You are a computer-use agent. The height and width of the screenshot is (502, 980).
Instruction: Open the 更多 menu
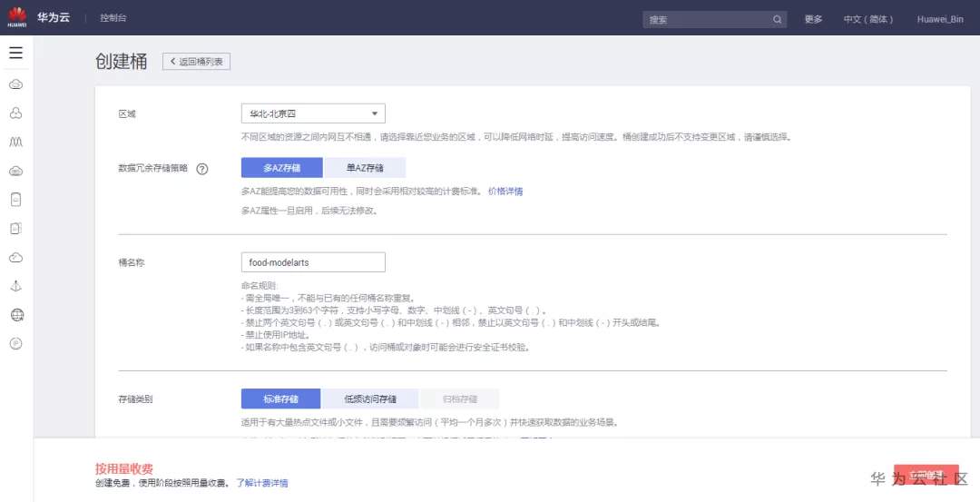click(x=813, y=19)
